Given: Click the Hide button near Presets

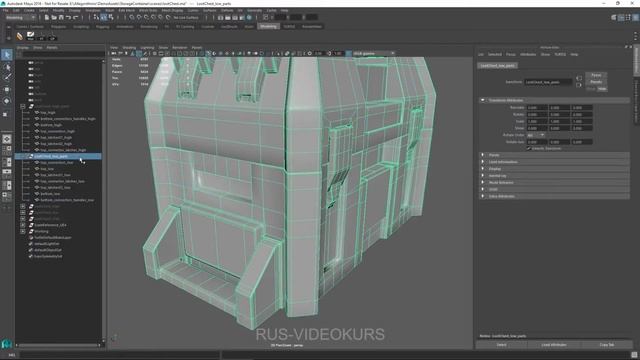Looking at the screenshot, I should pyautogui.click(x=602, y=89).
